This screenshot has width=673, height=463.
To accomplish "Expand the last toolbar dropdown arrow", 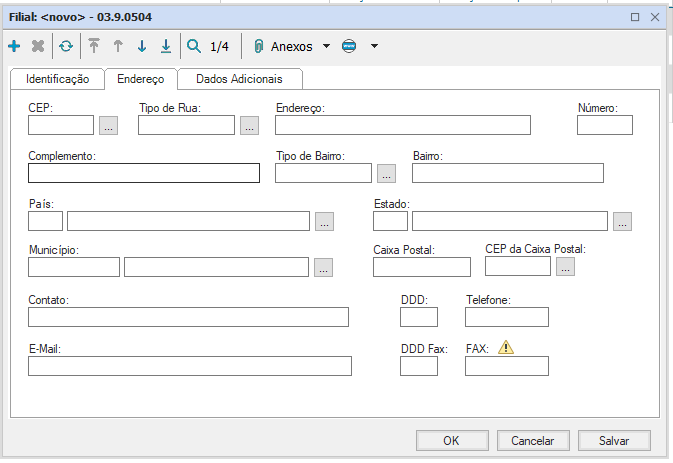I will (x=374, y=46).
